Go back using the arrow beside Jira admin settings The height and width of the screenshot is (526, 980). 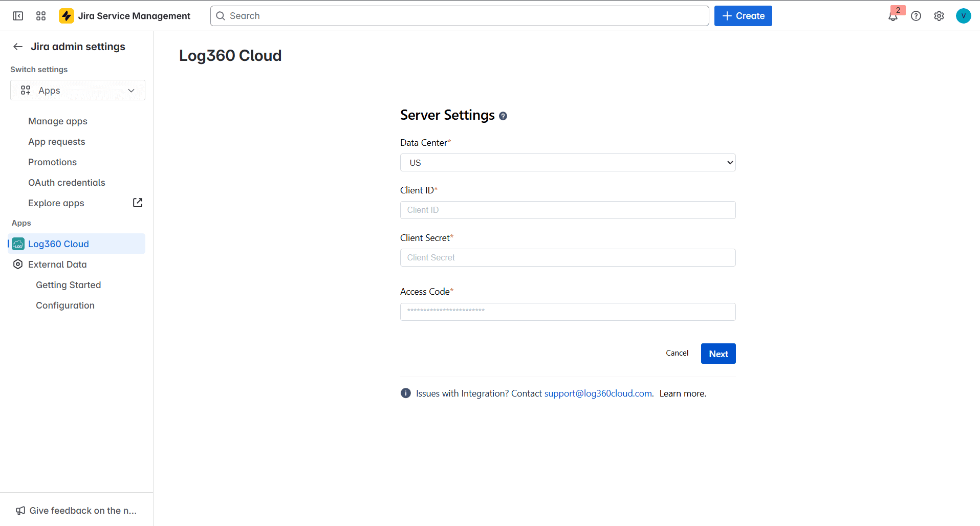coord(17,47)
